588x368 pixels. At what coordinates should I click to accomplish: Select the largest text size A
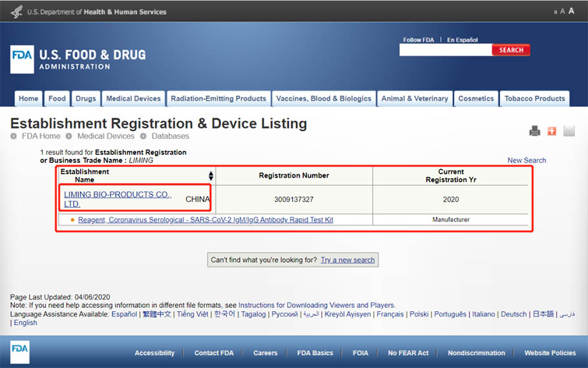tap(571, 11)
